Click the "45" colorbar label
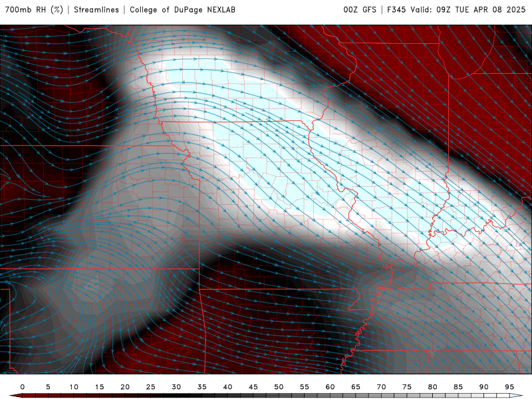The height and width of the screenshot is (399, 532). (x=253, y=387)
